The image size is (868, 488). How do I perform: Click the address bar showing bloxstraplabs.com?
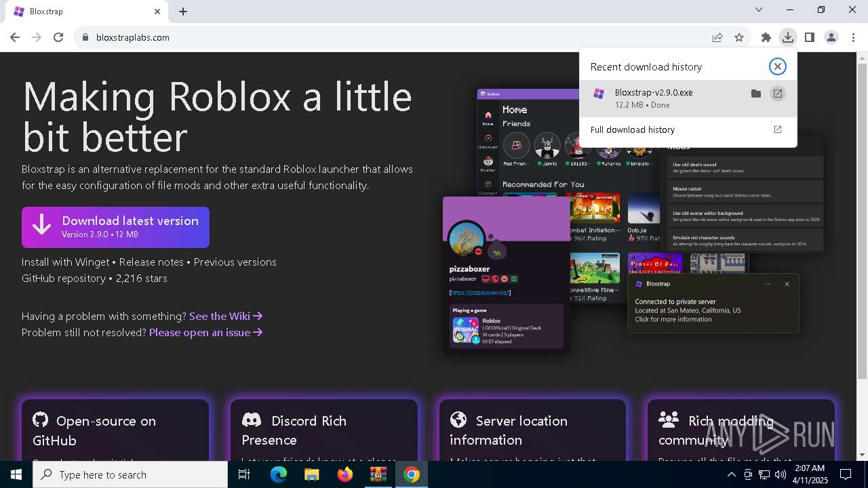393,38
